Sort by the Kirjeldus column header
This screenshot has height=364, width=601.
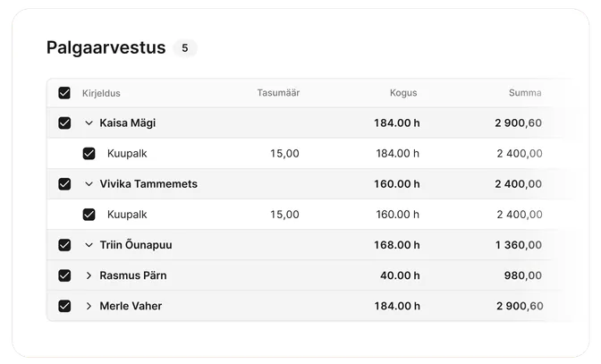pos(101,93)
